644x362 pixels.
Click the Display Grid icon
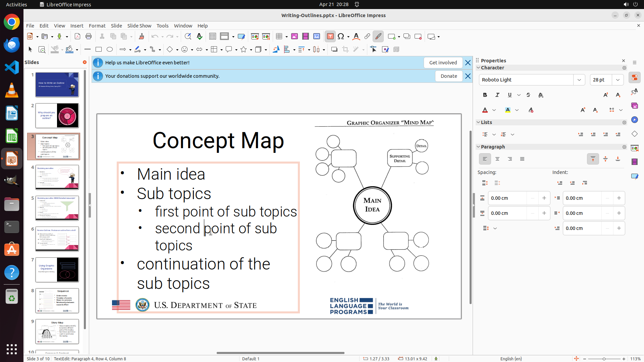212,37
